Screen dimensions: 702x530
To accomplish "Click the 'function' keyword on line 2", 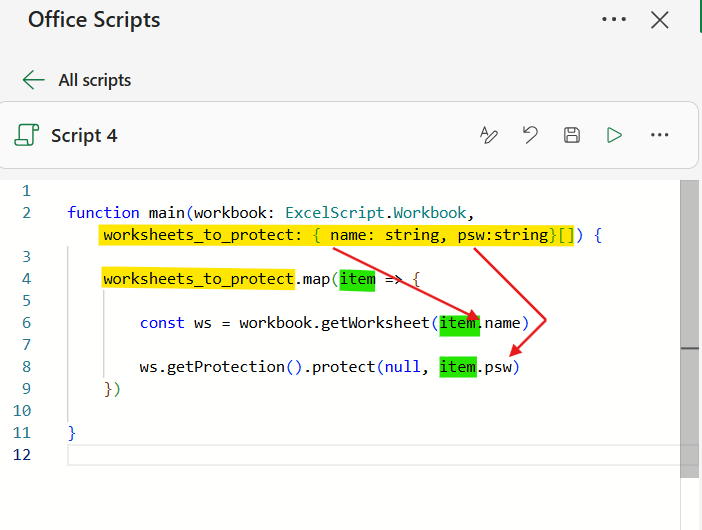I will pos(103,212).
